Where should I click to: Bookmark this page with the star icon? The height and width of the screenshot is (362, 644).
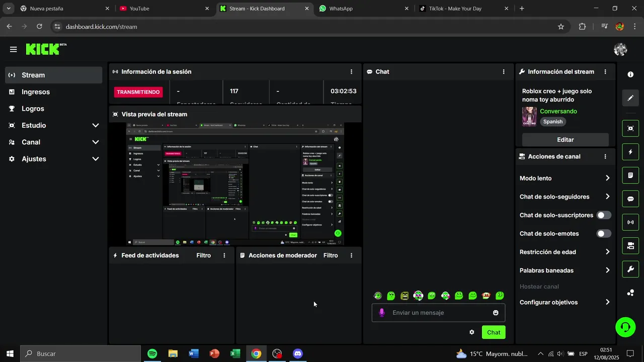point(561,27)
